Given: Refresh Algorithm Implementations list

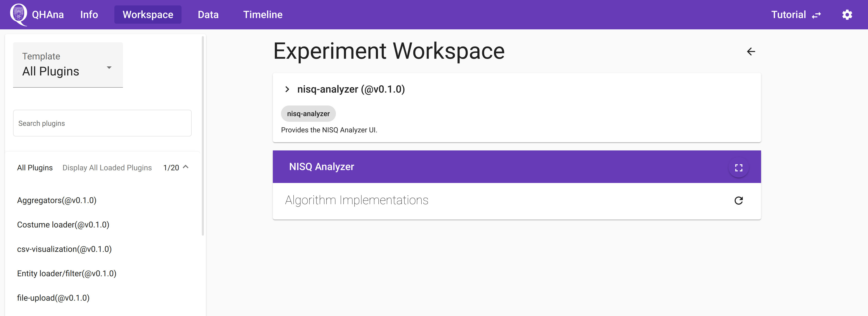Looking at the screenshot, I should pyautogui.click(x=739, y=200).
